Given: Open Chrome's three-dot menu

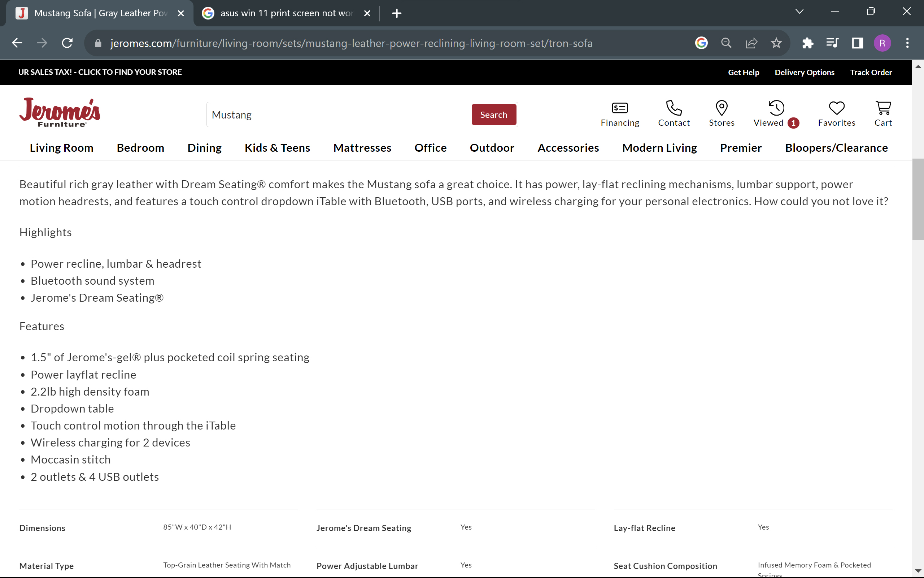Looking at the screenshot, I should [907, 43].
